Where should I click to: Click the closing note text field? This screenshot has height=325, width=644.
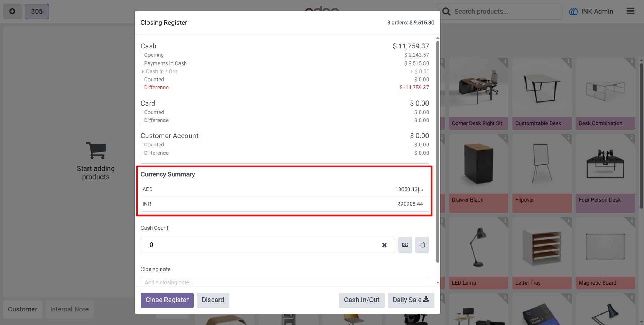click(285, 282)
